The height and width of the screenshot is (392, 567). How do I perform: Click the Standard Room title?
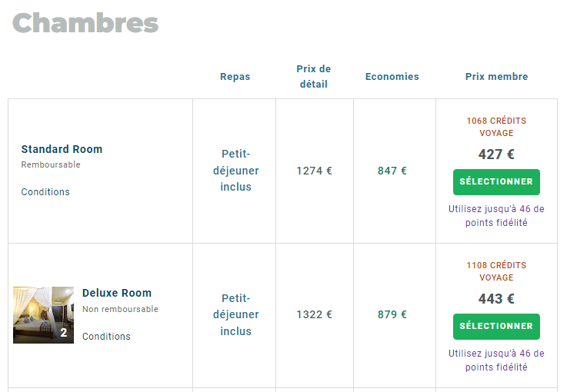coord(62,149)
